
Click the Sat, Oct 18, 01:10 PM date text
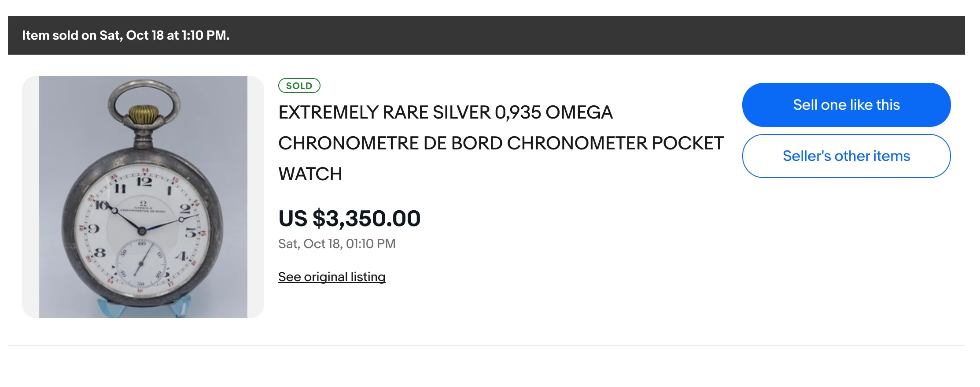pos(337,244)
